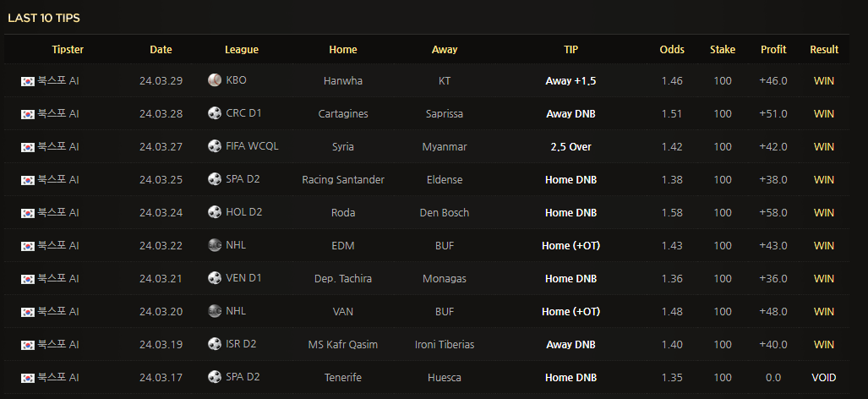
Task: Click the soccer ball icon beside FIFA WCQL
Action: (215, 146)
